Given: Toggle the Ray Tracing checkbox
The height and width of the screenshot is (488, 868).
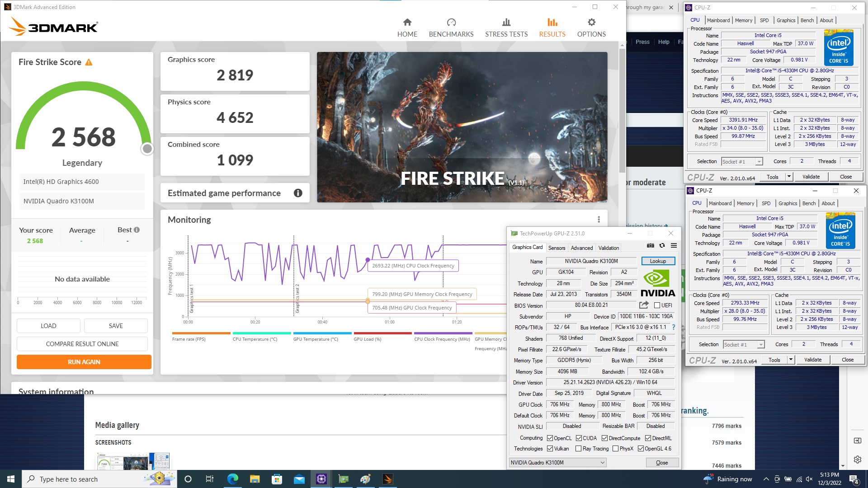Looking at the screenshot, I should (578, 448).
